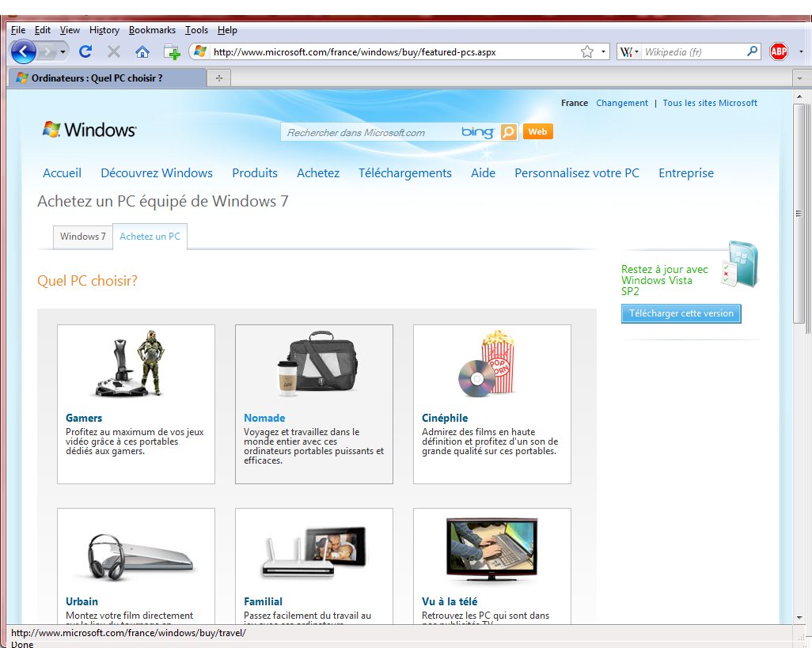Go to the Téléchargements navigation link
The image size is (812, 648).
coord(405,172)
